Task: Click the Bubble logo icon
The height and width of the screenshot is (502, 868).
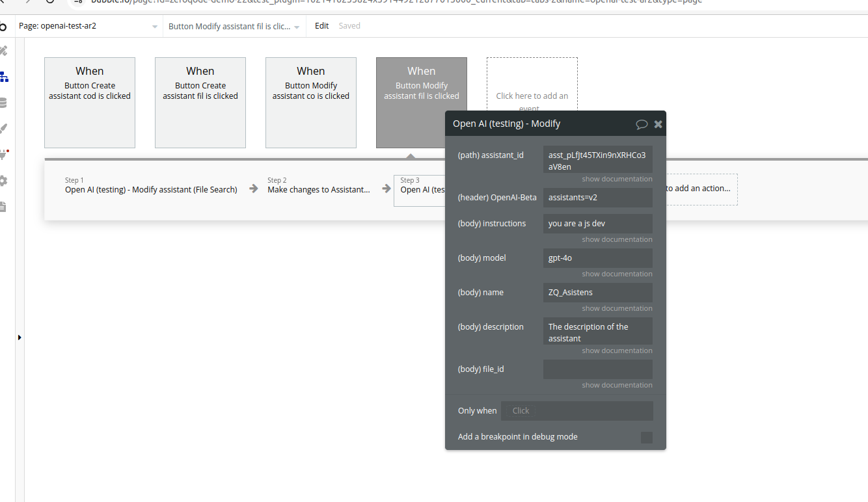Action: pyautogui.click(x=3, y=27)
